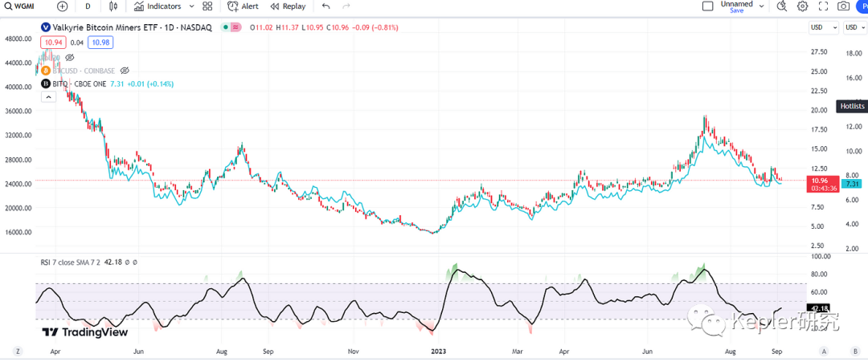Click the red 10.96 price label
The image size is (868, 362).
[823, 185]
